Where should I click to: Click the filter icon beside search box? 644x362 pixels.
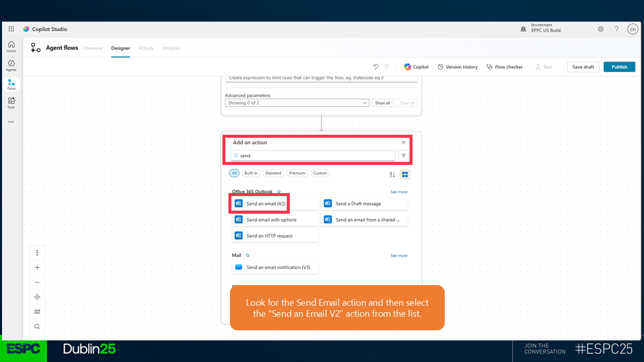[x=404, y=156]
